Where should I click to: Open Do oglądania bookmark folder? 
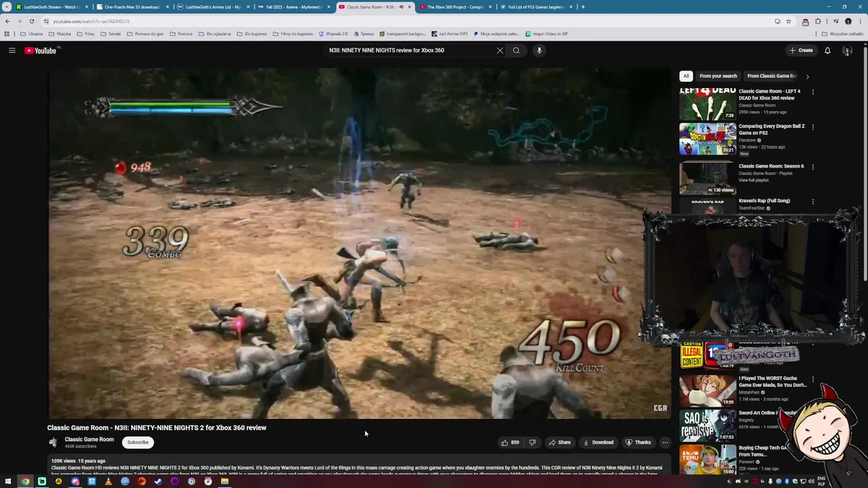(x=215, y=34)
